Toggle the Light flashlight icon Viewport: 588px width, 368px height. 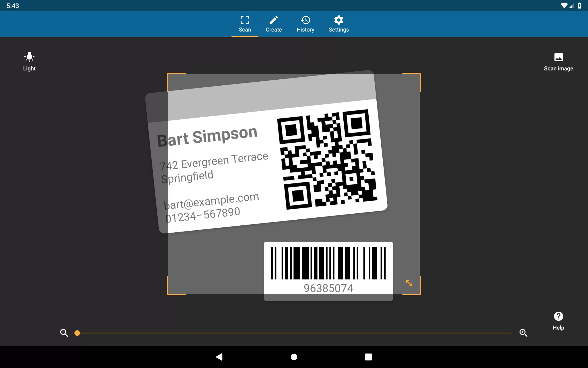[29, 61]
